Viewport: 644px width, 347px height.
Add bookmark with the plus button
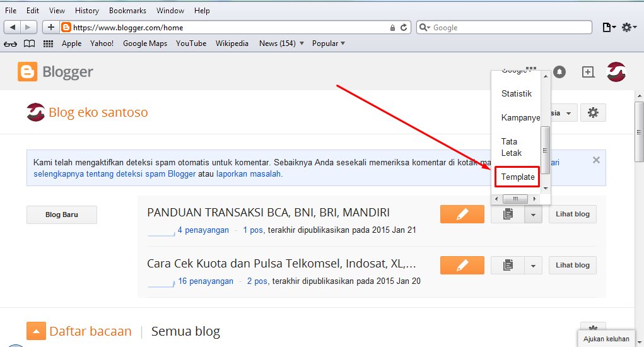click(51, 28)
